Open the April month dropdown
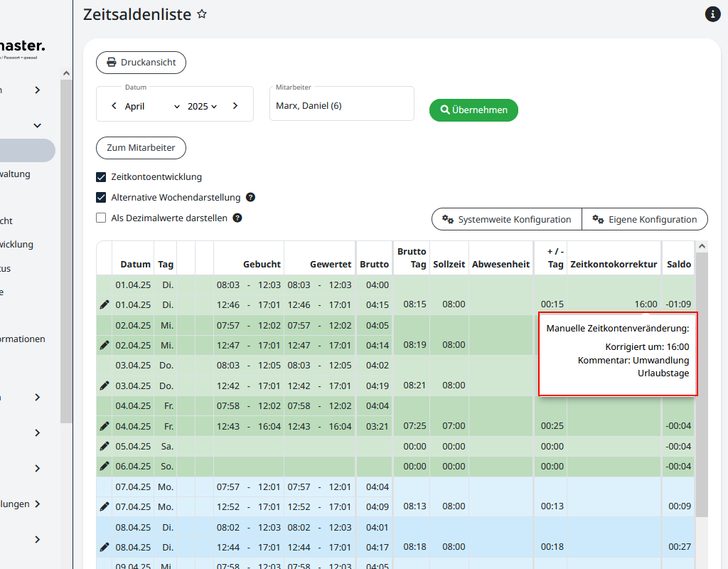 [152, 106]
